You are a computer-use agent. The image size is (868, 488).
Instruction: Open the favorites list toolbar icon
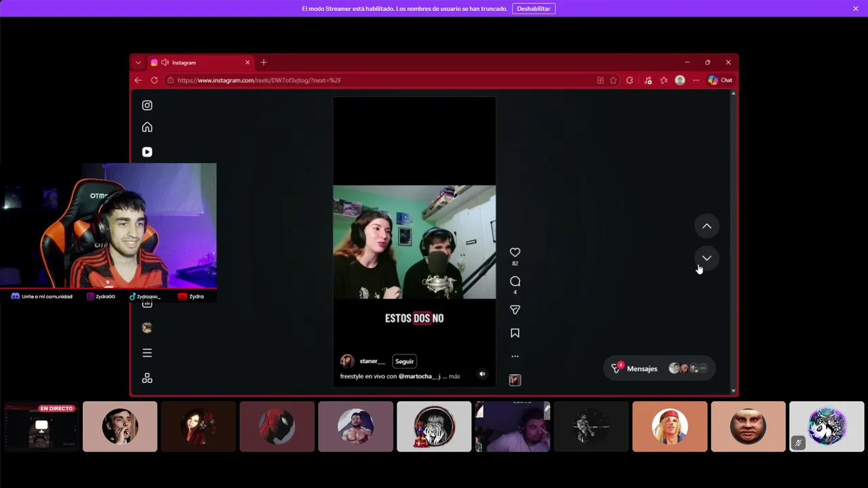[664, 80]
